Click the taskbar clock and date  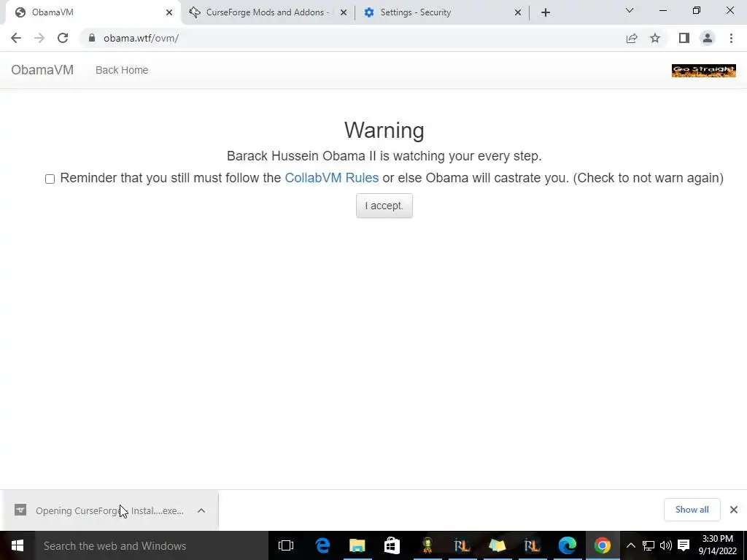pos(718,545)
